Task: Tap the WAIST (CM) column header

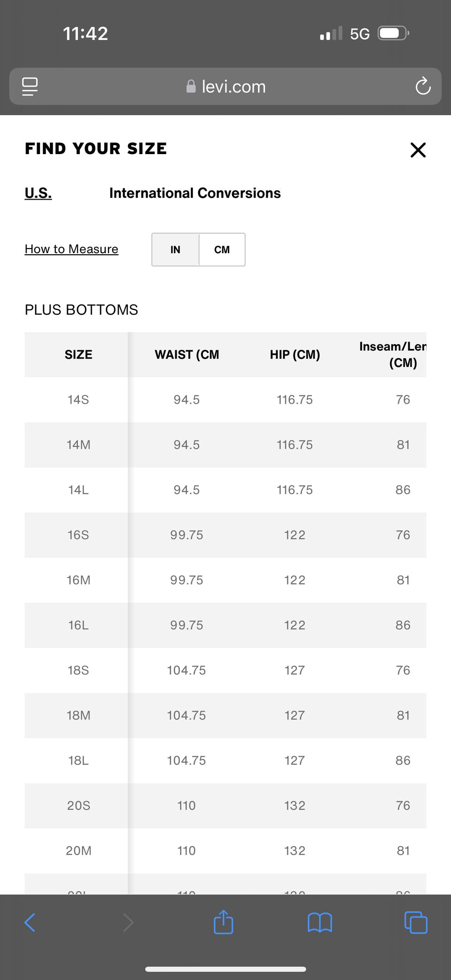Action: (187, 355)
